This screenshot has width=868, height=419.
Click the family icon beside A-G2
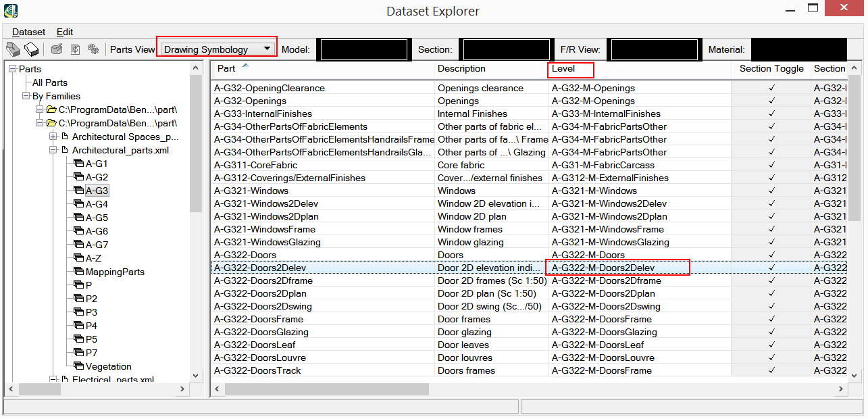click(78, 177)
